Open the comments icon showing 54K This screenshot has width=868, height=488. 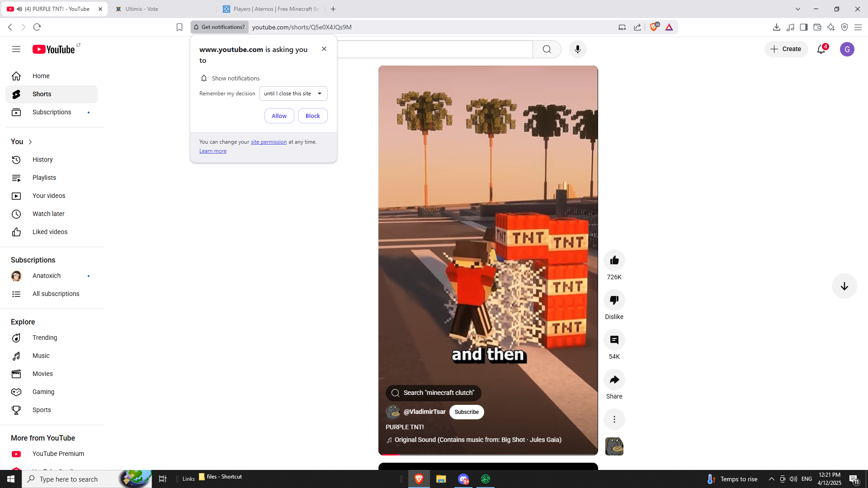tap(614, 340)
